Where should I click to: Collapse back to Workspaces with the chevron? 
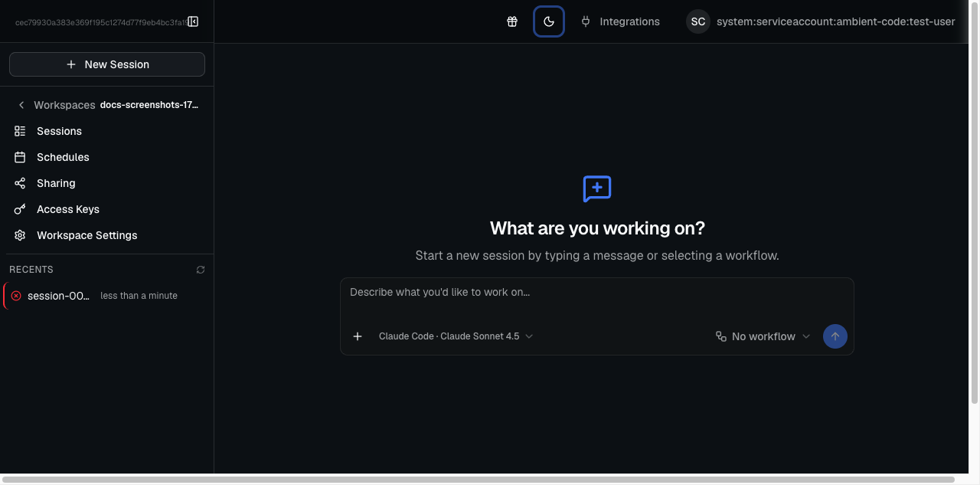pos(21,104)
